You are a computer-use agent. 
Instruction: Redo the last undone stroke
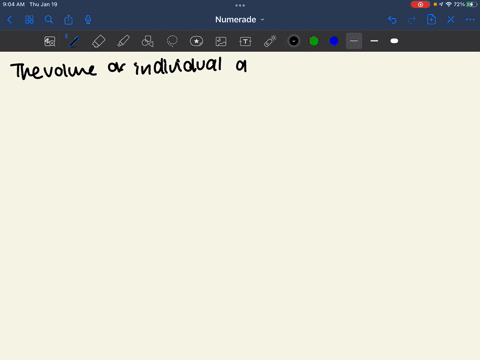click(x=412, y=20)
